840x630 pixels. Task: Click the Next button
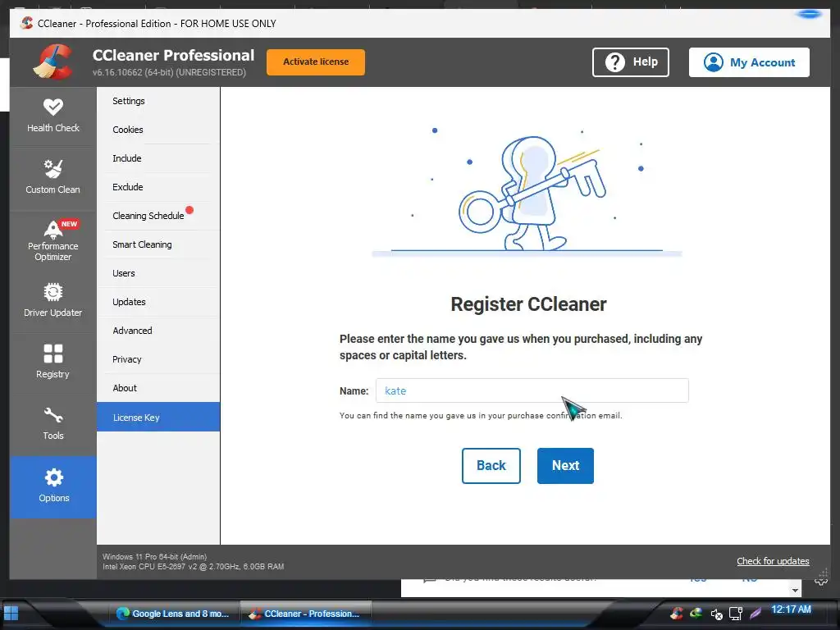(x=565, y=466)
